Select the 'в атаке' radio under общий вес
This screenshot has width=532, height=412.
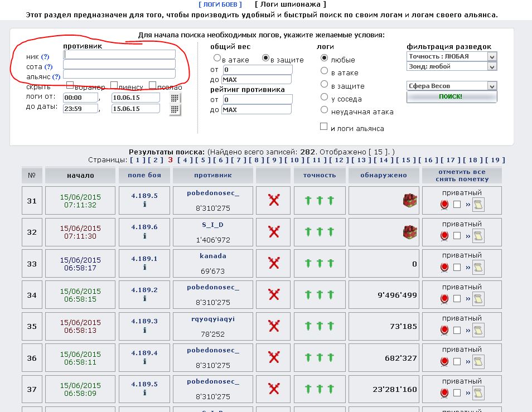coord(217,59)
